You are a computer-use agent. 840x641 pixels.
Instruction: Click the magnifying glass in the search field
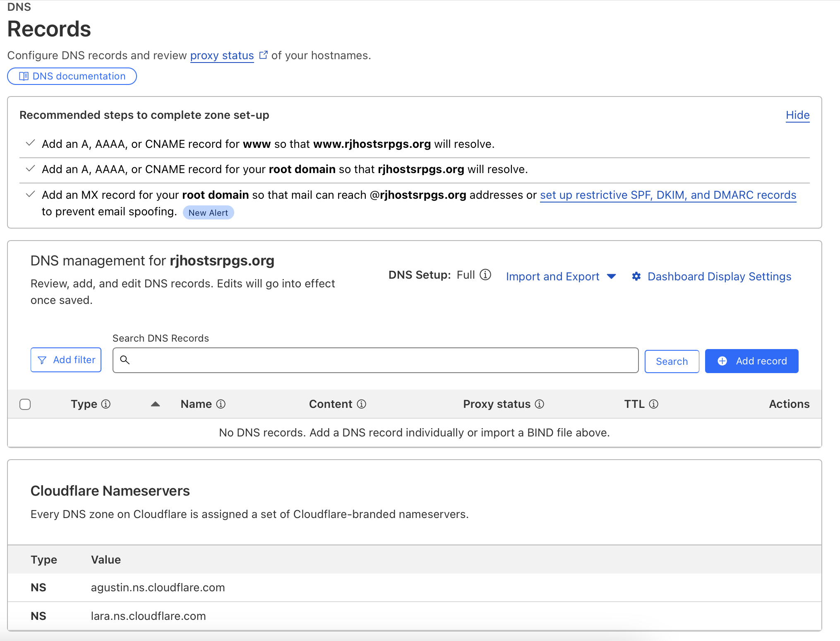(125, 360)
